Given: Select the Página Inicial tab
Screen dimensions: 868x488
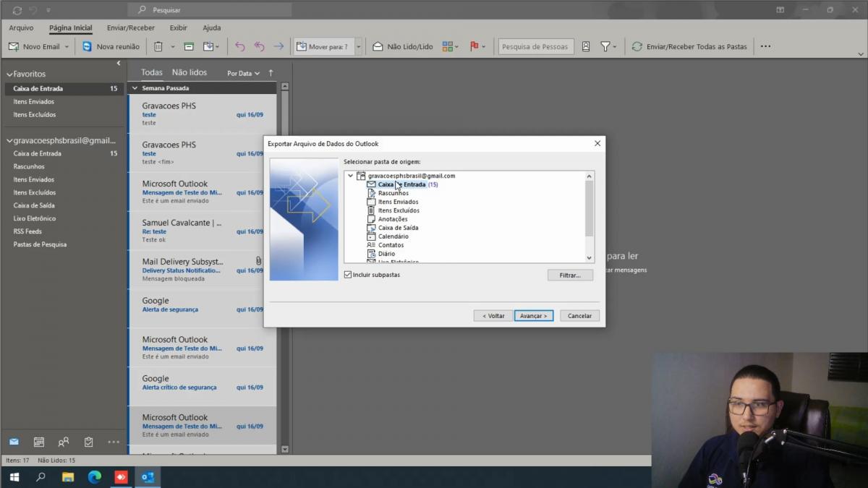Looking at the screenshot, I should point(71,27).
